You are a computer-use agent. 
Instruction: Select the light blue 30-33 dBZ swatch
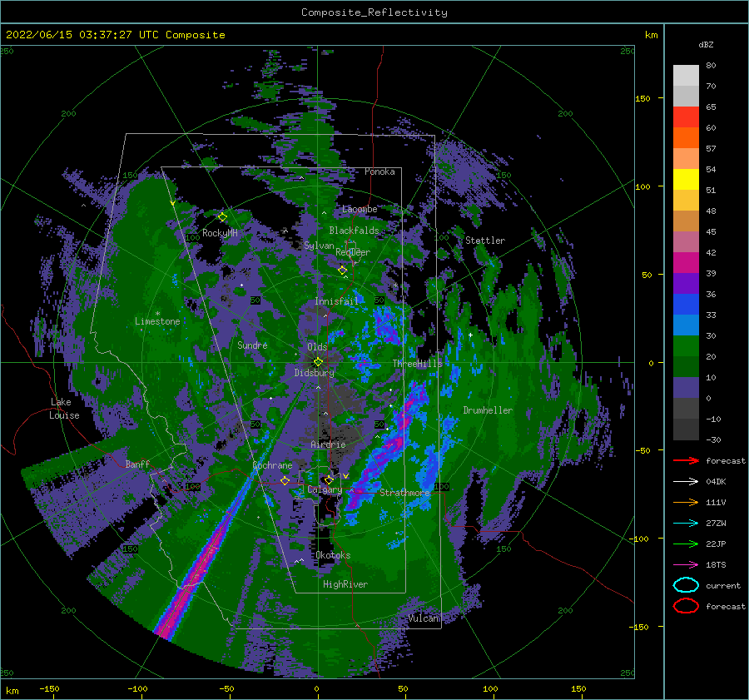(x=686, y=325)
